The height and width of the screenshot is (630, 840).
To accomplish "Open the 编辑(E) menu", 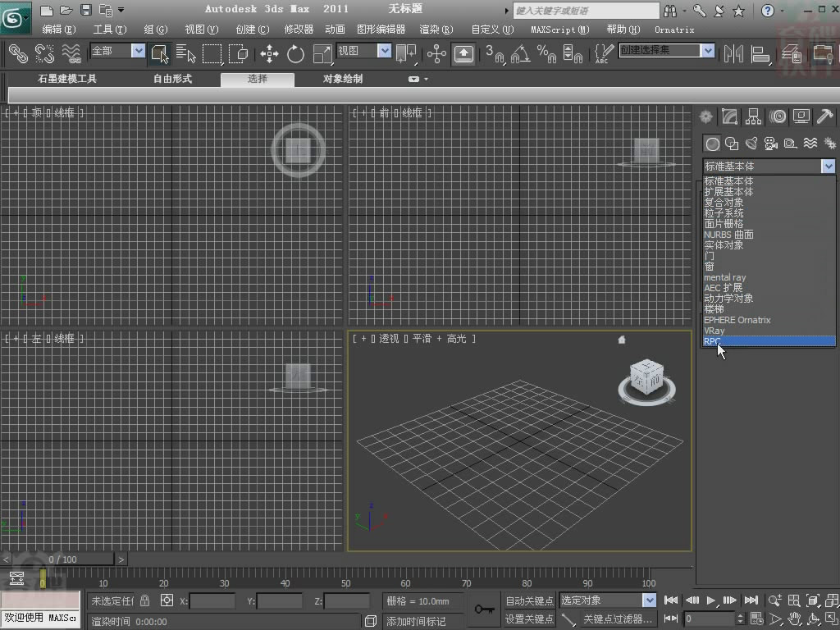I will 59,30.
